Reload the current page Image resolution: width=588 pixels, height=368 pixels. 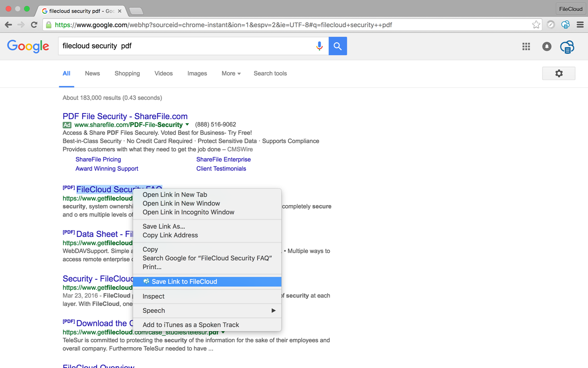tap(34, 25)
